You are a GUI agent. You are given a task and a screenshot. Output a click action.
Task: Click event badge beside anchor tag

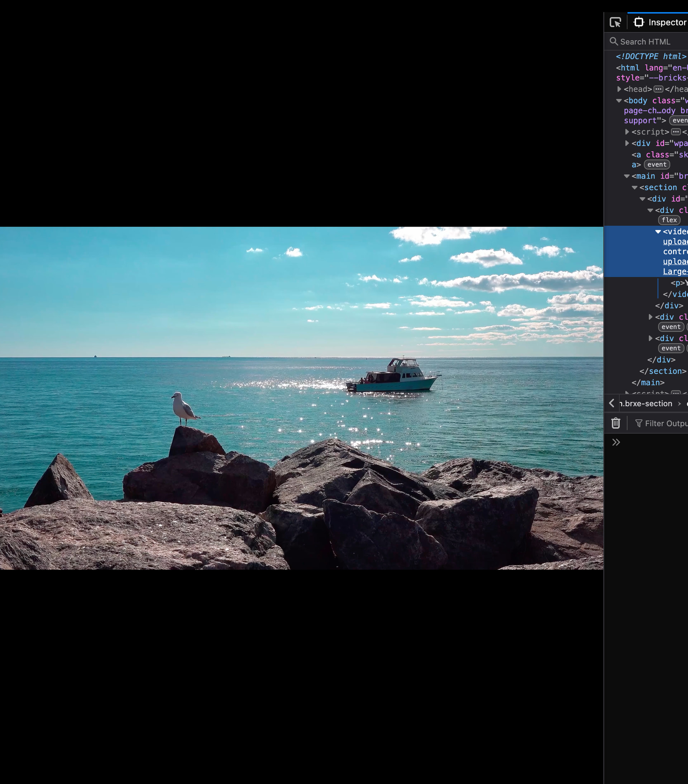656,165
